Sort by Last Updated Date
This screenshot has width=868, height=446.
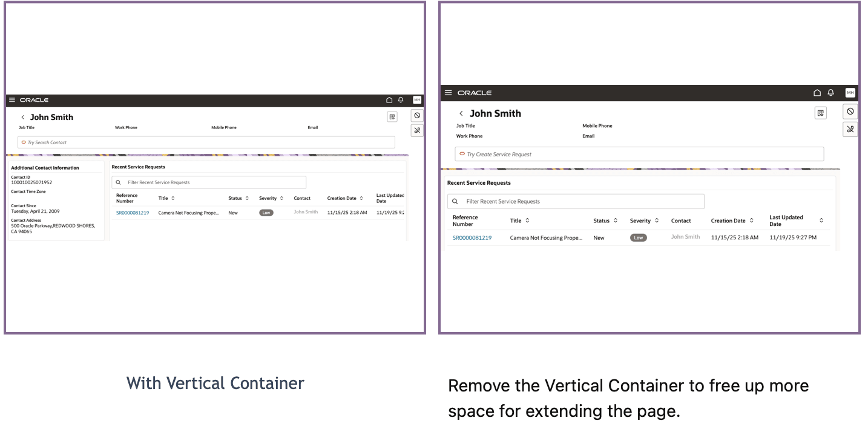821,220
